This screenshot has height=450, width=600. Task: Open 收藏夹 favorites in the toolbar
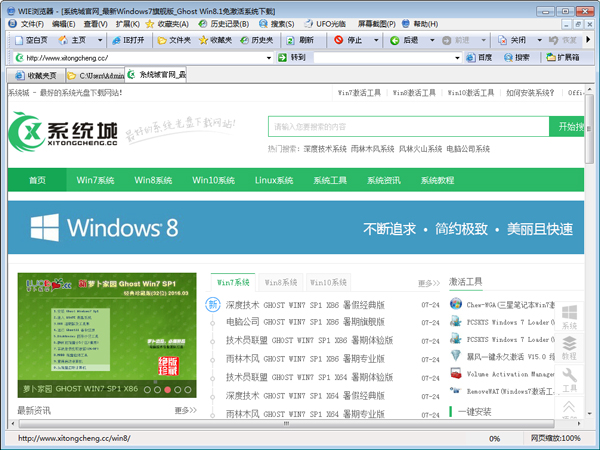tap(215, 40)
